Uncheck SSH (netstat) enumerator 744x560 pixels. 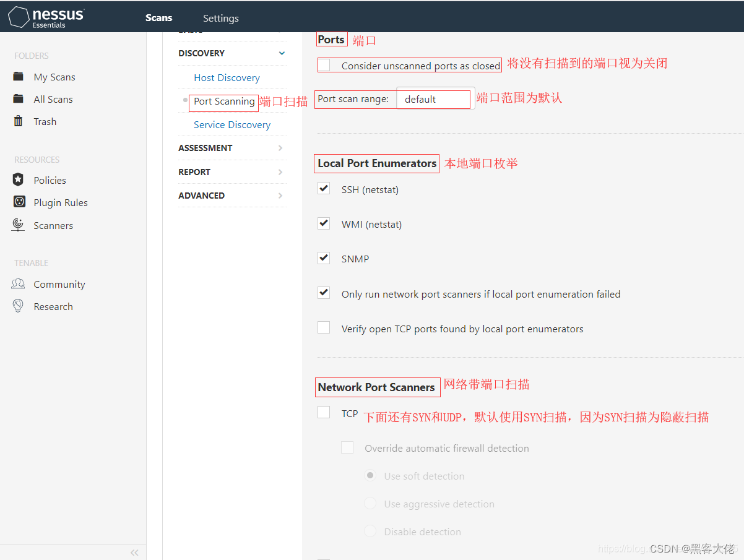[x=324, y=189]
